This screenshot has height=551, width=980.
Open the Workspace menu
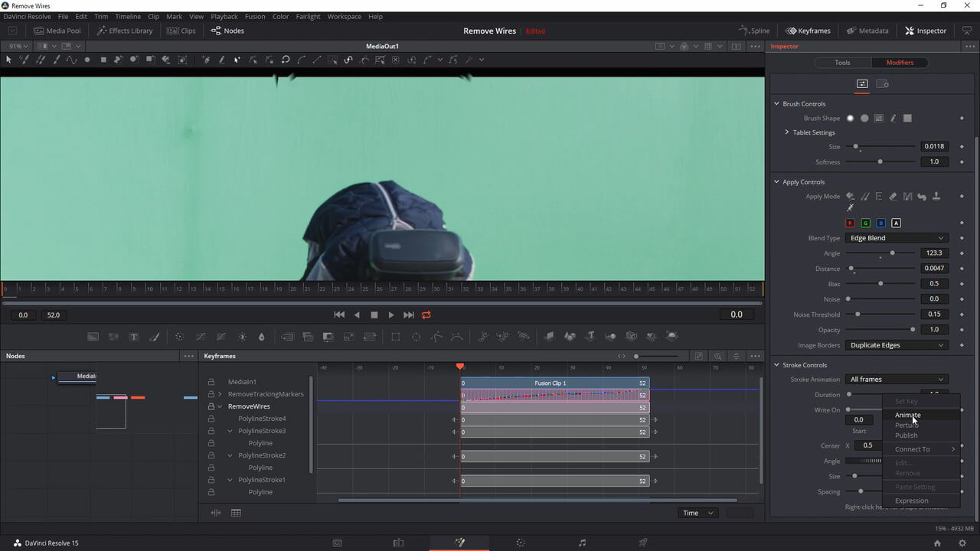click(x=344, y=16)
